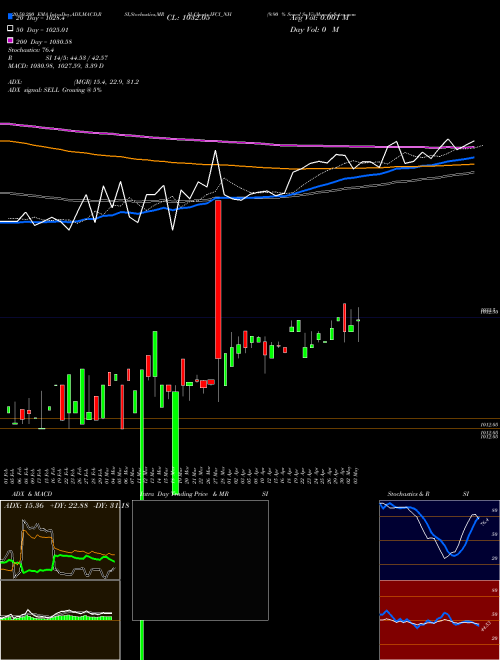Image resolution: width=500 pixels, height=660 pixels.
Task: Click the blue 20 Day legend swatch
Action: coord(10,17)
